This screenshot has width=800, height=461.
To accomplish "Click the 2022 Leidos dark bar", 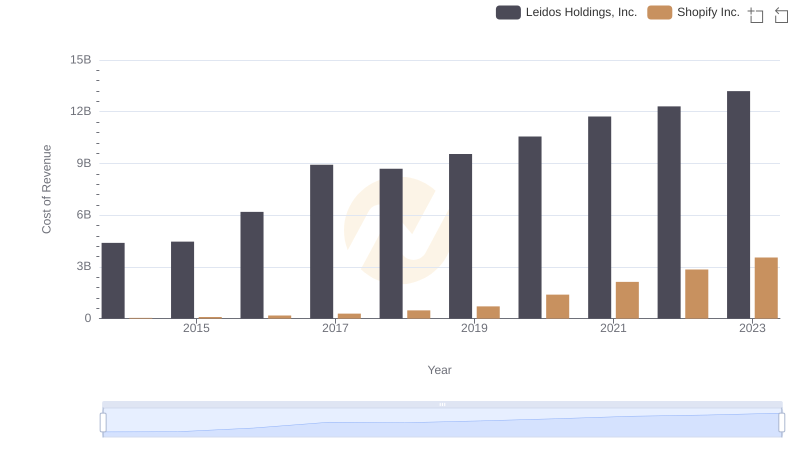I will (x=669, y=212).
